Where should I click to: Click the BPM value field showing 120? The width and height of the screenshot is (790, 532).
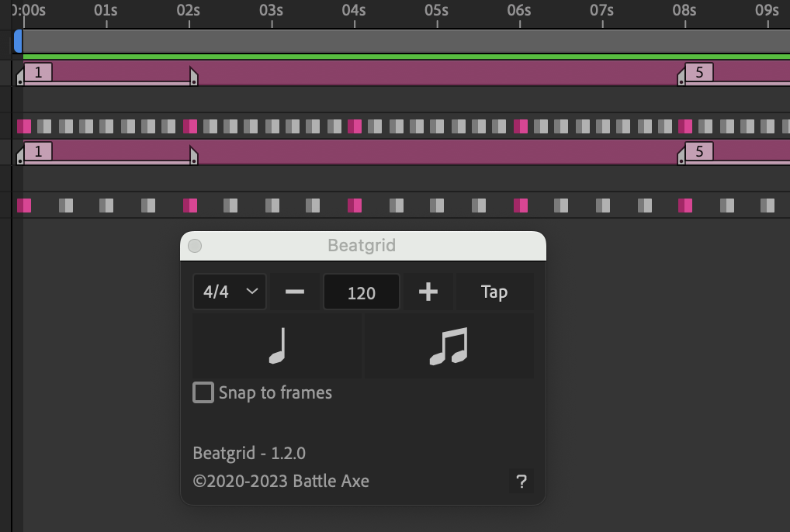point(361,292)
